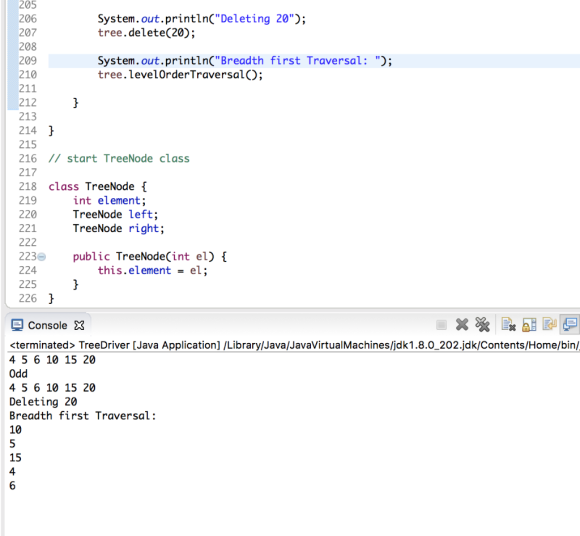Select the Console tab

point(47,325)
